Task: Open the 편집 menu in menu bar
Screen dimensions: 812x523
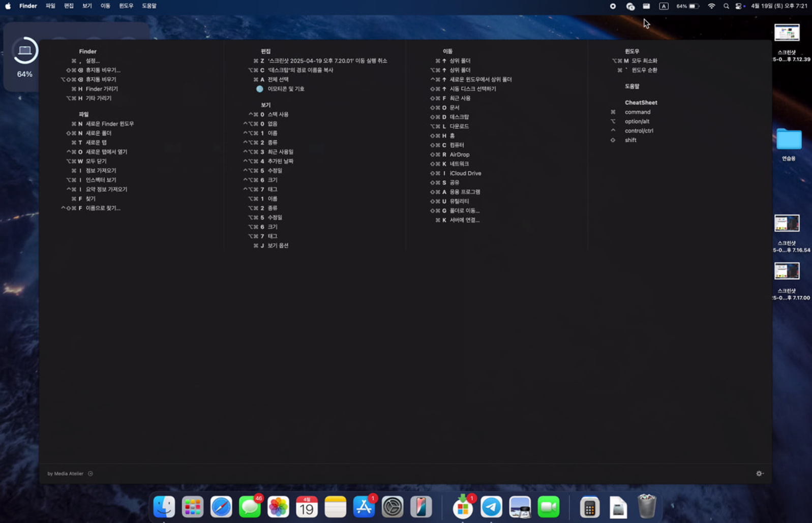Action: pyautogui.click(x=69, y=6)
